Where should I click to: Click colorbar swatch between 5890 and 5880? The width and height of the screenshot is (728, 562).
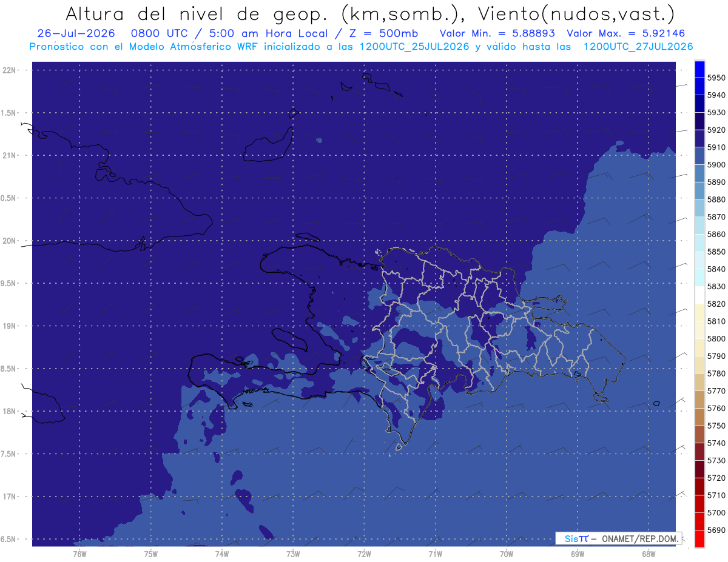(699, 191)
